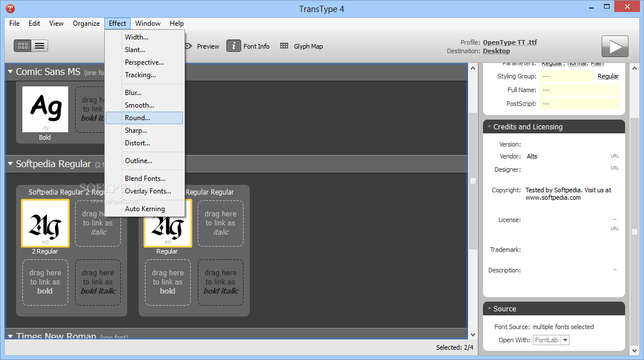Apply the Distort... effect
Image resolution: width=644 pixels, height=360 pixels.
[144, 143]
